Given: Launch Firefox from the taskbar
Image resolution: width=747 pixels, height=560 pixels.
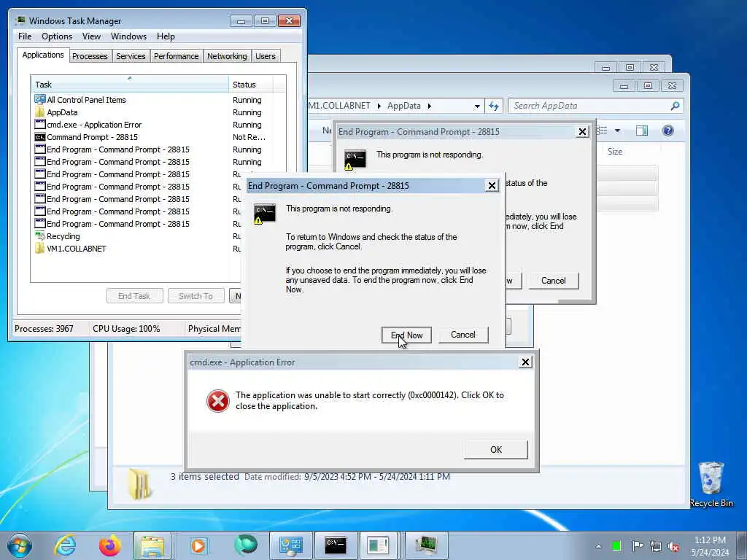Looking at the screenshot, I should click(x=109, y=545).
